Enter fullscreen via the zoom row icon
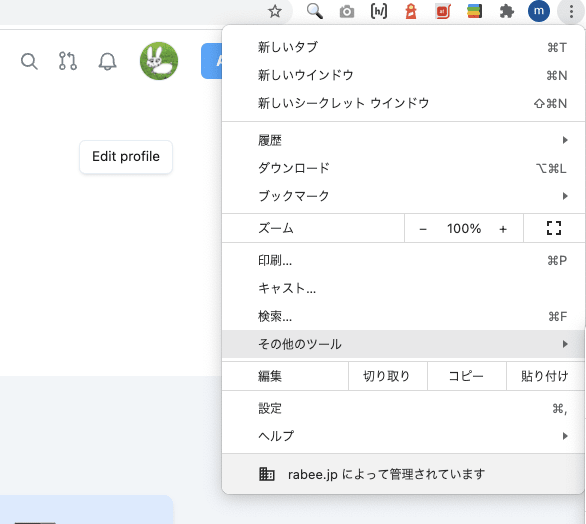The image size is (586, 524). pyautogui.click(x=554, y=228)
